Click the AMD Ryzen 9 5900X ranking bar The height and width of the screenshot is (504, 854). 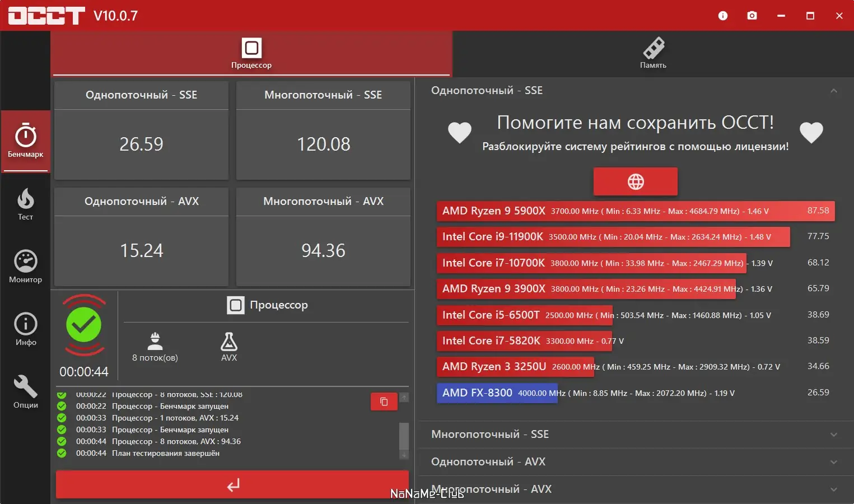pyautogui.click(x=636, y=211)
